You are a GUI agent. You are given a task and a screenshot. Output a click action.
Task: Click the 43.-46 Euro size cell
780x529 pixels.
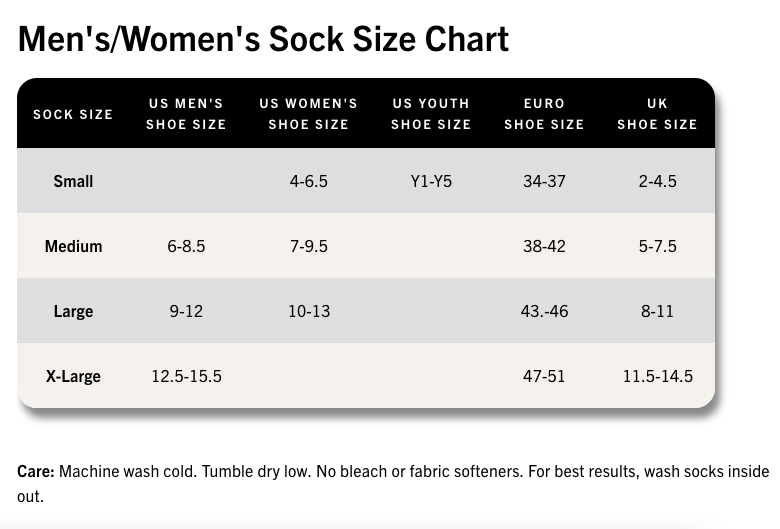(544, 311)
